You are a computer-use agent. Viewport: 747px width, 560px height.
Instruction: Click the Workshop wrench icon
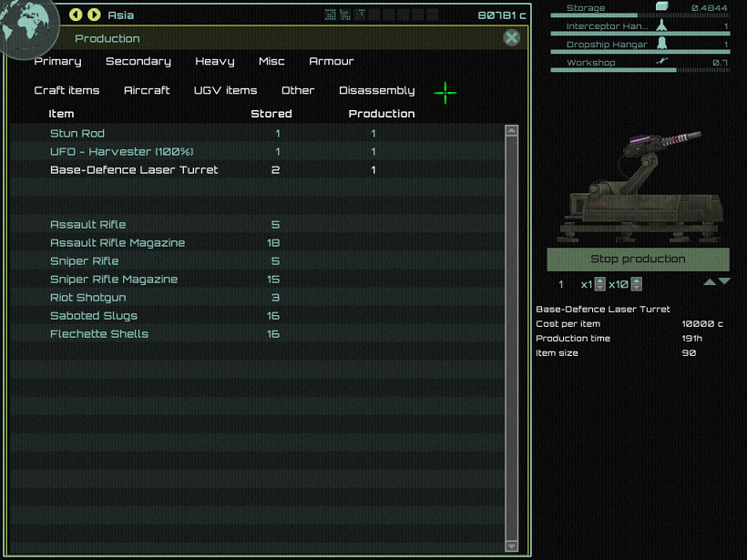(x=661, y=61)
